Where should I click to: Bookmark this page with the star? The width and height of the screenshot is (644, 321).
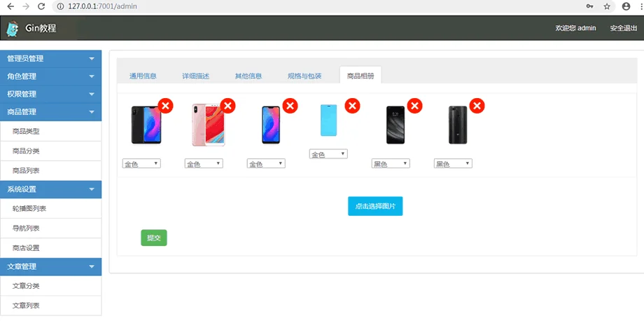607,6
